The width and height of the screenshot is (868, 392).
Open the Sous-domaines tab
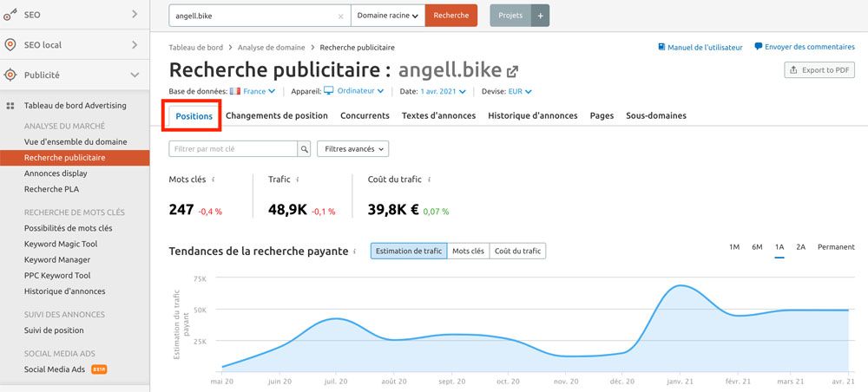[x=656, y=115]
